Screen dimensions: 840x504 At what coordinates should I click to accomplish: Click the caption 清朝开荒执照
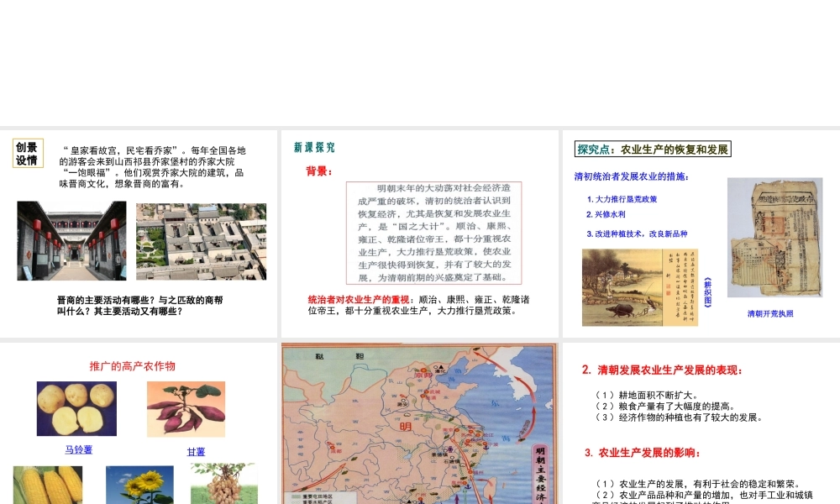coord(770,314)
